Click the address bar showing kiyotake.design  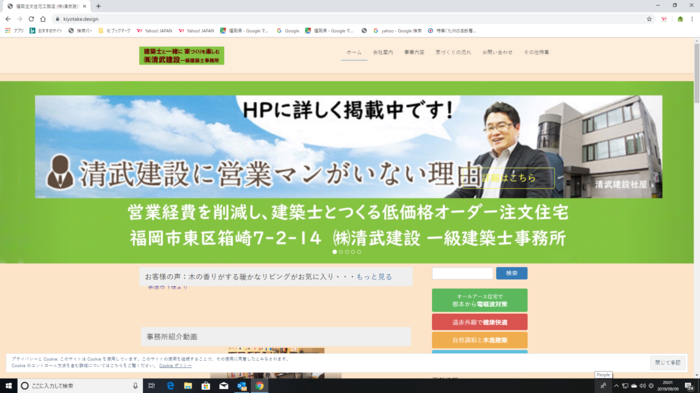348,19
